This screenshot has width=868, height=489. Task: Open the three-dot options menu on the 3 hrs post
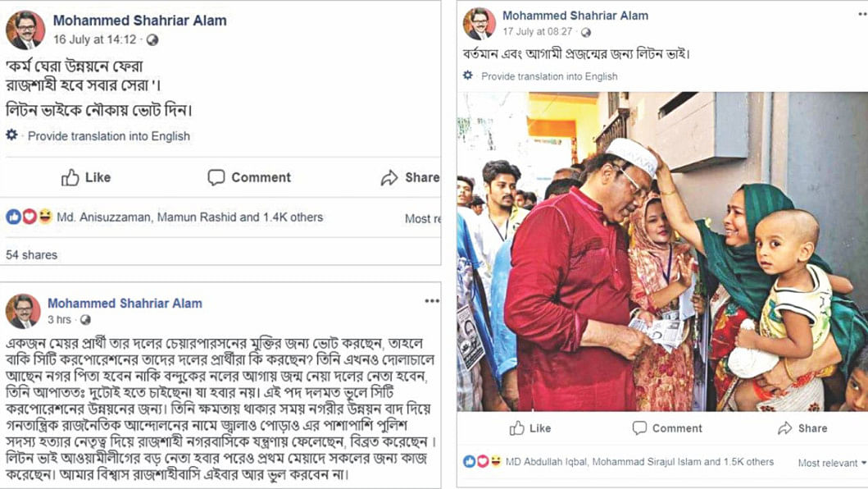pyautogui.click(x=432, y=301)
